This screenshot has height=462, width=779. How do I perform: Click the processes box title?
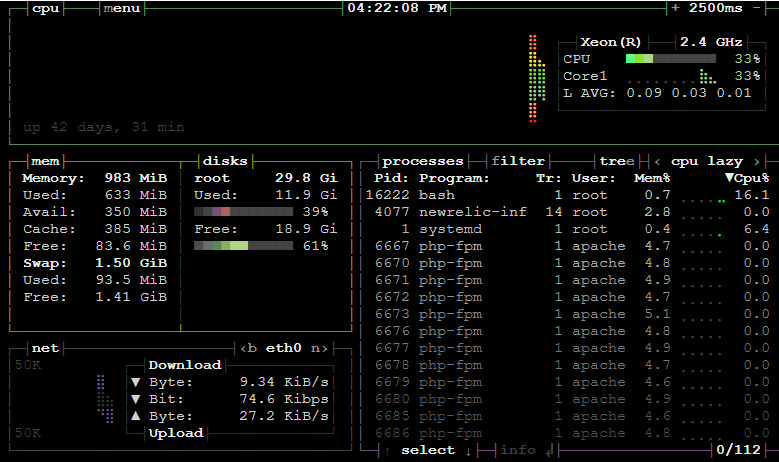(423, 161)
